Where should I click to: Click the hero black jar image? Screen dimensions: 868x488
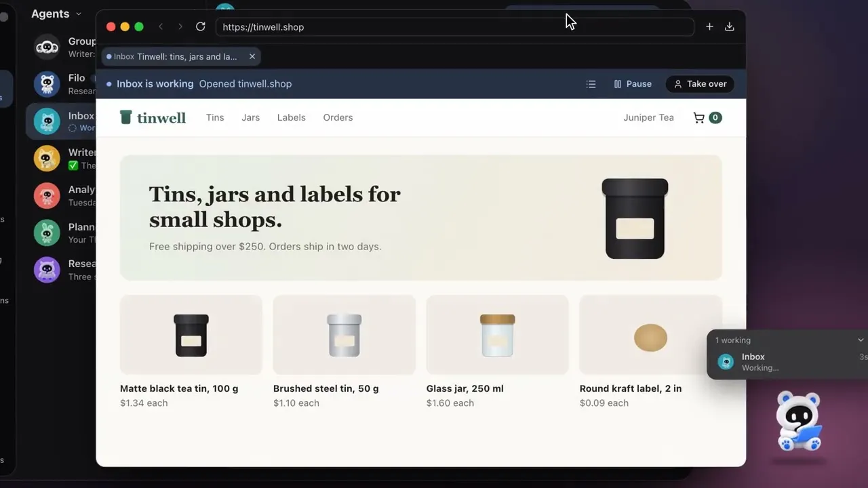[635, 218]
